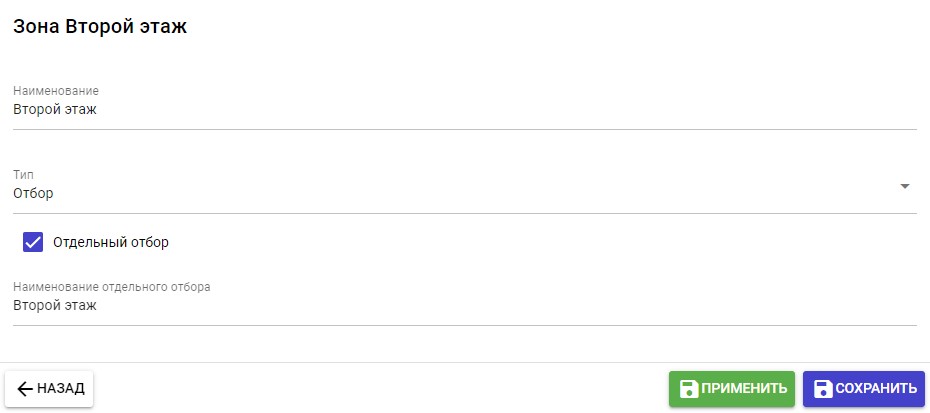The height and width of the screenshot is (413, 930).
Task: Click the Отбор value in the Тип field
Action: (x=33, y=193)
